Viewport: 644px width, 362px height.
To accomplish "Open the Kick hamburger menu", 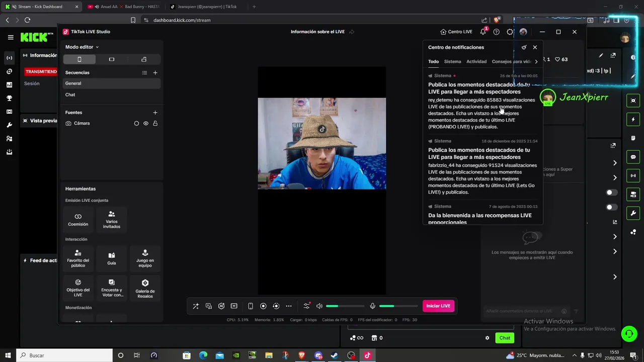I will click(x=11, y=37).
